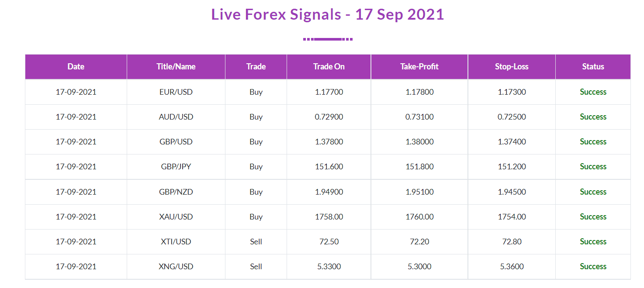Click the Trade On column header
Image resolution: width=644 pixels, height=288 pixels.
[x=329, y=67]
